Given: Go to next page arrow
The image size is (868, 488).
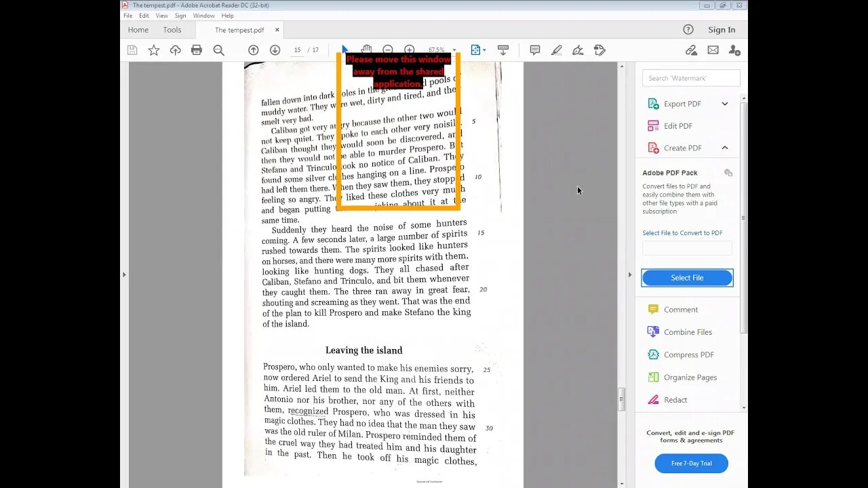Looking at the screenshot, I should 275,50.
